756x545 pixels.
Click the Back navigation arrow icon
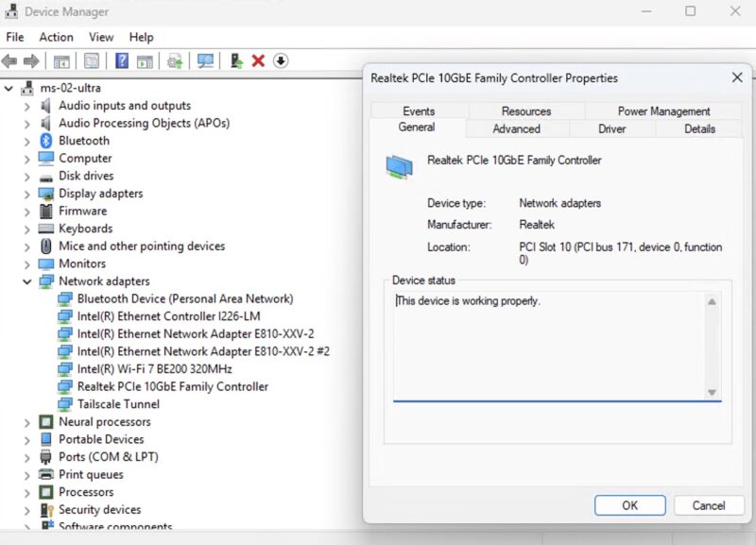click(11, 60)
